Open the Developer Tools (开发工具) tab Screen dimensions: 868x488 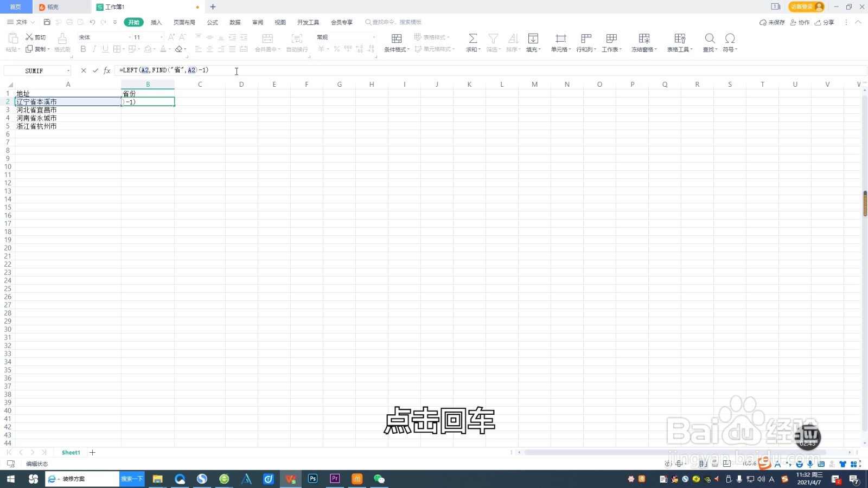click(x=308, y=22)
